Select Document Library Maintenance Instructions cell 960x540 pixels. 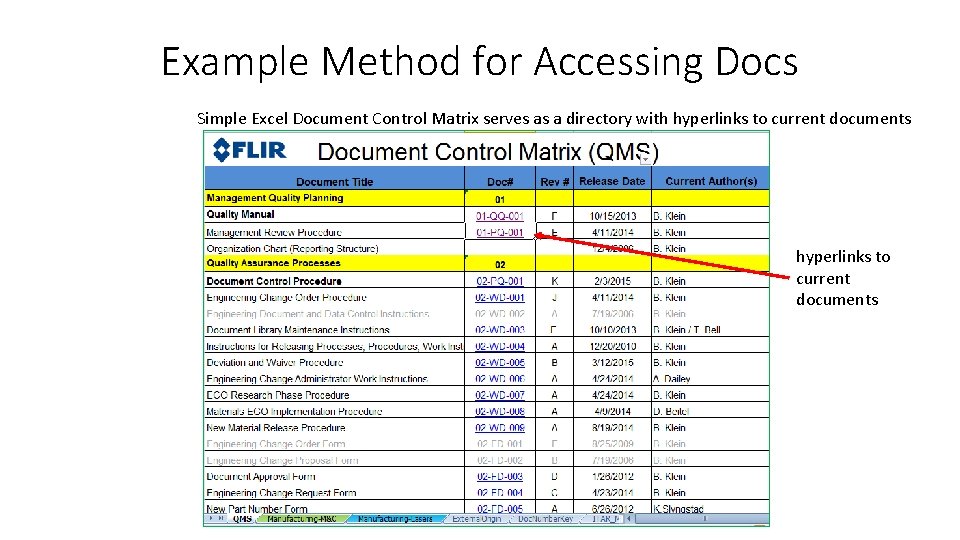[x=334, y=330]
